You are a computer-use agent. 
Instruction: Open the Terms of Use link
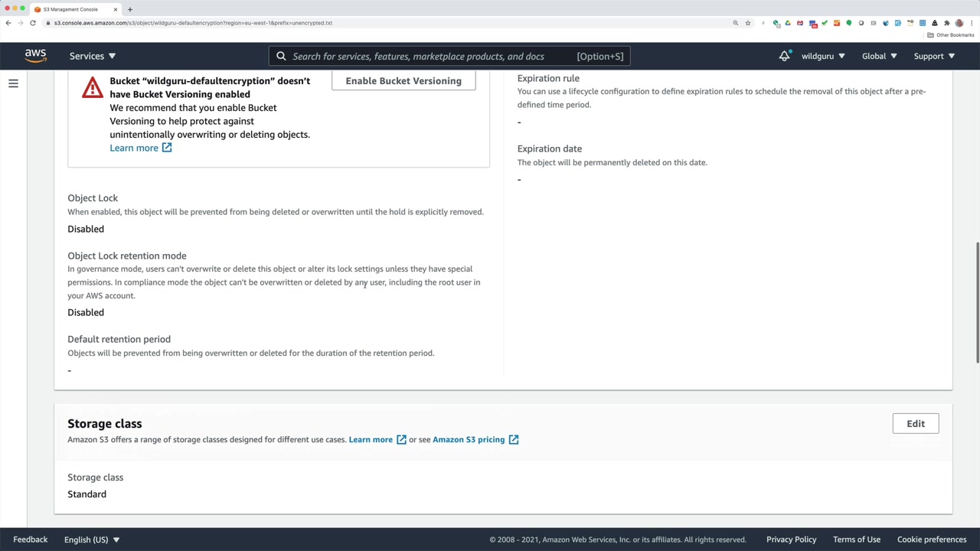[x=857, y=540]
